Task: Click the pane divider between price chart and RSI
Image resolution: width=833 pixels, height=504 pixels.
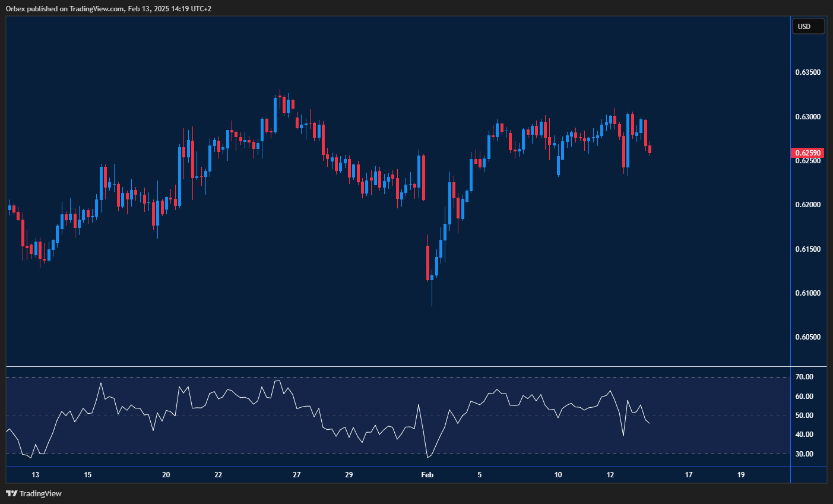Action: click(398, 367)
